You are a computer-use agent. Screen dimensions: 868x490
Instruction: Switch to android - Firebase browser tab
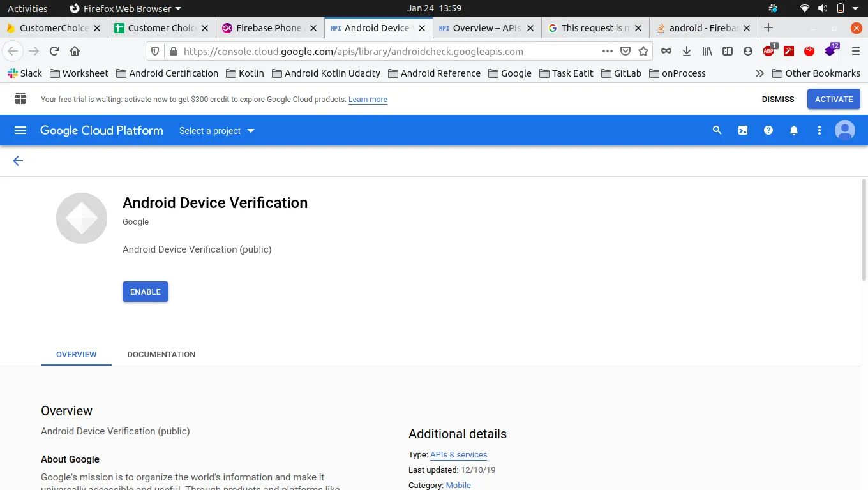704,27
